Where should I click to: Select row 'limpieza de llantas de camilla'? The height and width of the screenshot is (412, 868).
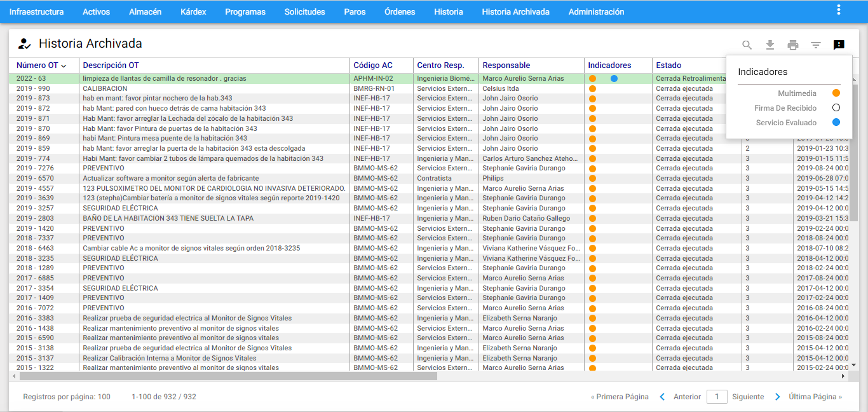click(x=371, y=78)
